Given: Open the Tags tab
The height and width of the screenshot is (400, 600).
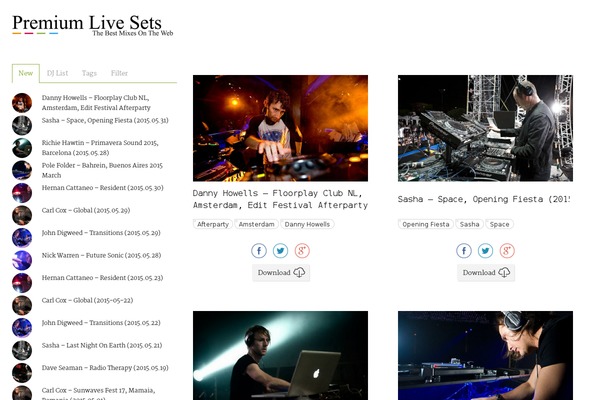Looking at the screenshot, I should coord(89,73).
